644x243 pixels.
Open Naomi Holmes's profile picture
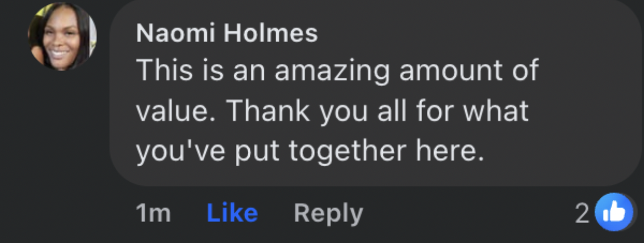pos(62,37)
